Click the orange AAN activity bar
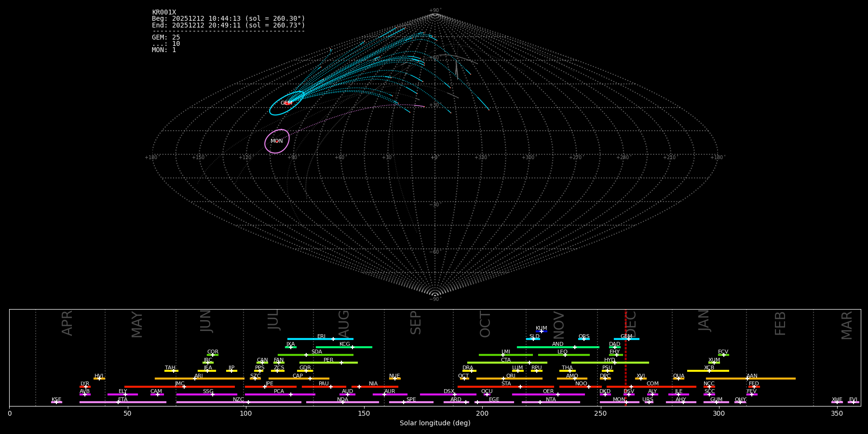Screen dimensions: 868x434 tap(772, 379)
